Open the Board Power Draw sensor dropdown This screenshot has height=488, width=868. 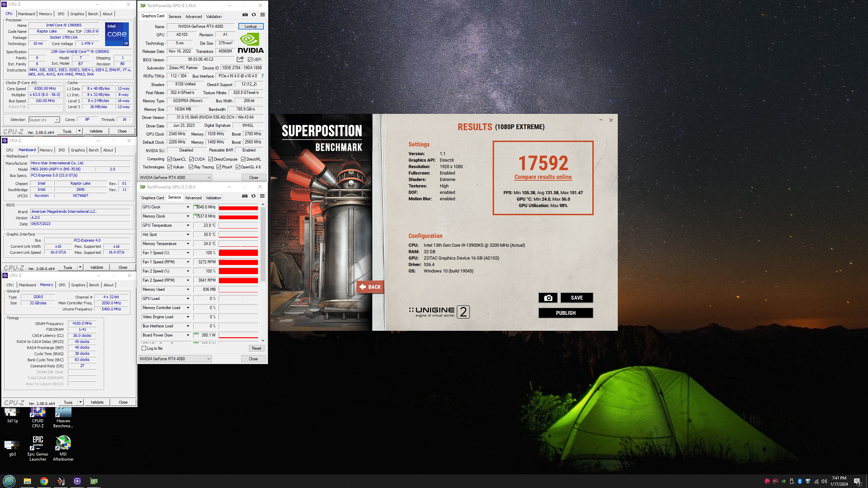tap(188, 335)
